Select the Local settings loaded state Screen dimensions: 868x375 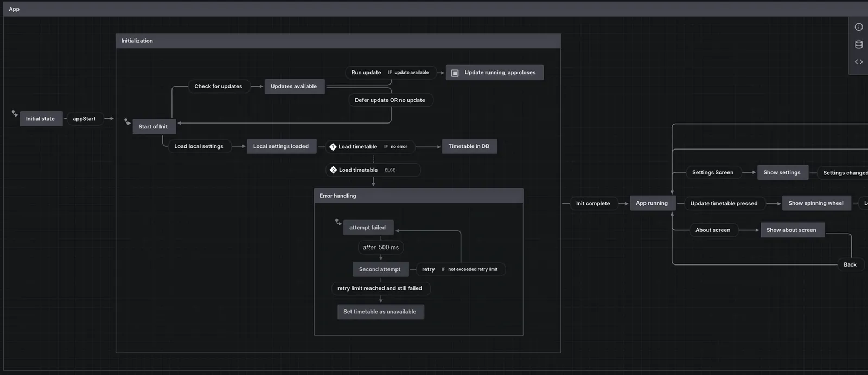(281, 146)
